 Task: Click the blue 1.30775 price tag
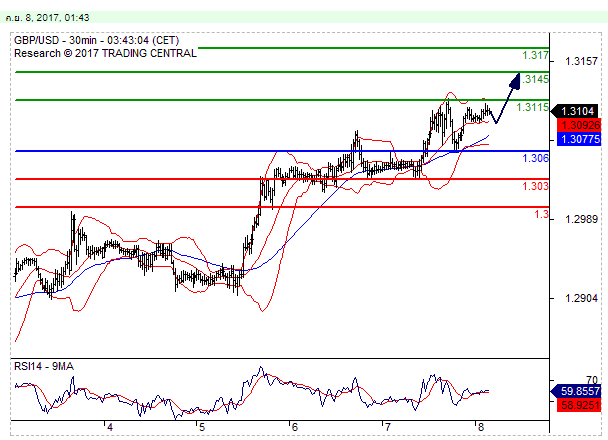(579, 139)
